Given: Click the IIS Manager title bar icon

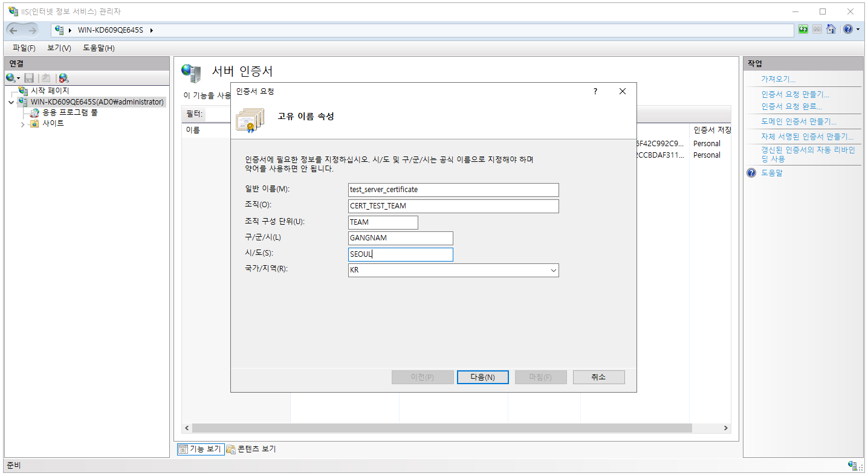Looking at the screenshot, I should [13, 11].
